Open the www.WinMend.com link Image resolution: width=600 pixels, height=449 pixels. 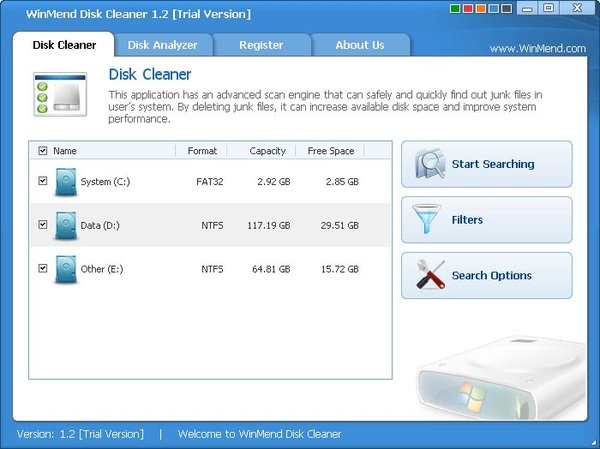[538, 49]
